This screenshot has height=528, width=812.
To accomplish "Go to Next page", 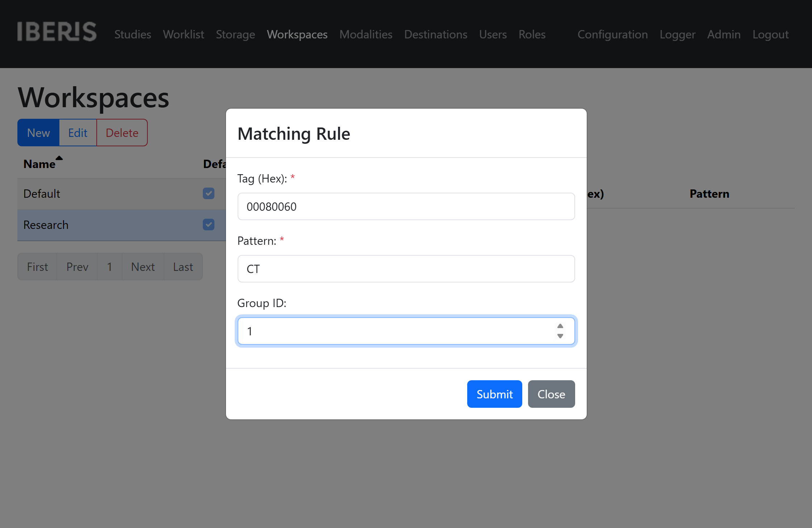I will (x=143, y=267).
